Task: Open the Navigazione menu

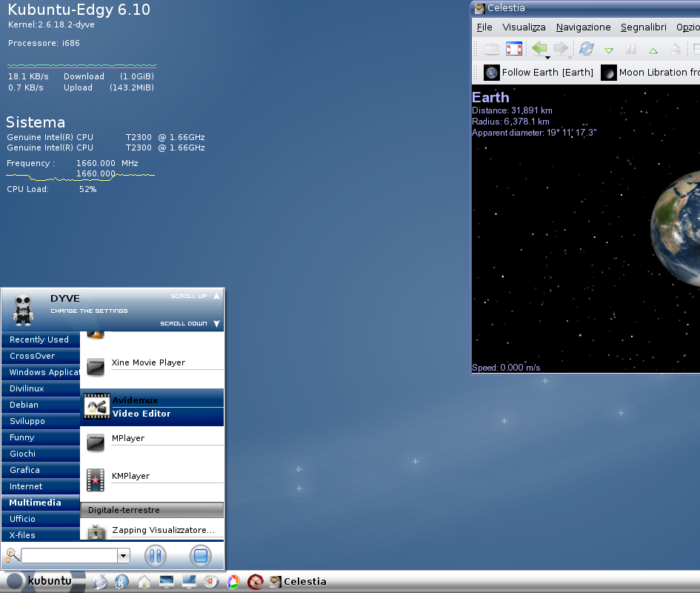Action: 583,27
